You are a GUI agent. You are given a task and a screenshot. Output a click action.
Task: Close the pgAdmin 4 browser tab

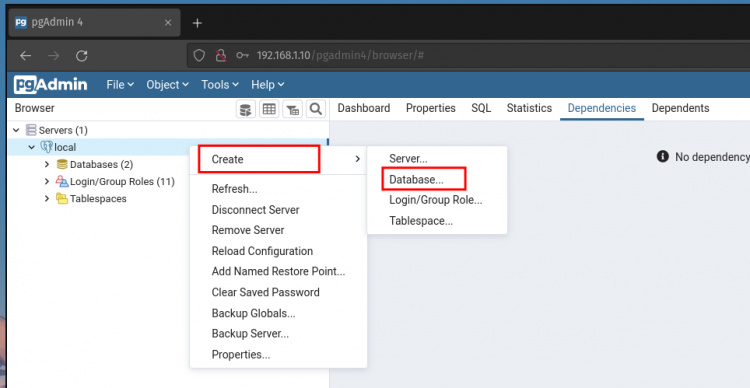click(168, 22)
